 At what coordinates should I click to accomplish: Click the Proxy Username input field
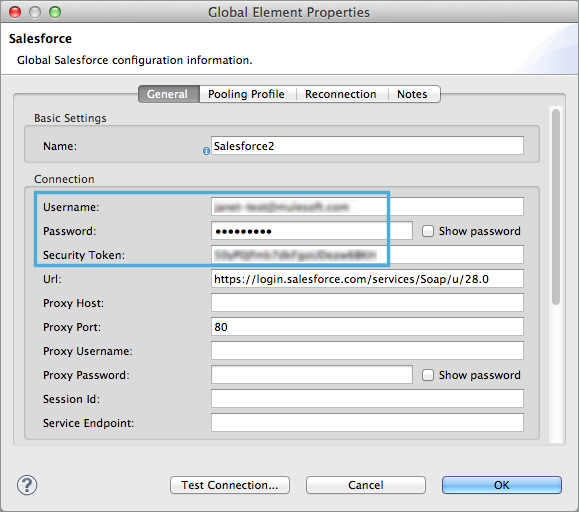[x=367, y=351]
